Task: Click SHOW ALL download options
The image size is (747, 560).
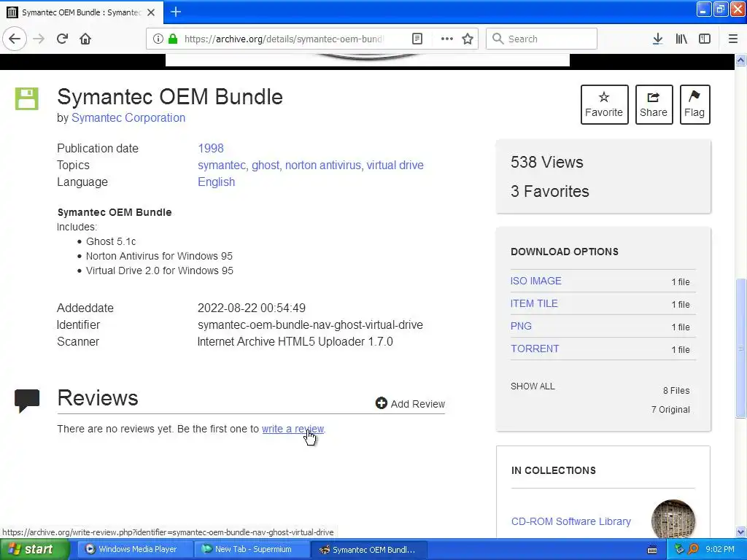Action: 533,386
